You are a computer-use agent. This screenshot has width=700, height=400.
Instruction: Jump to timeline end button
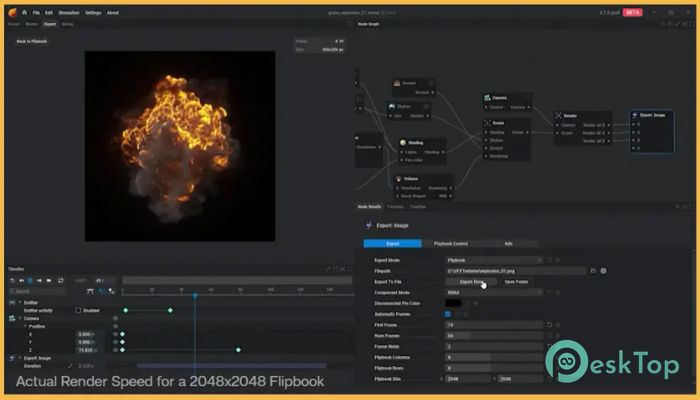coord(49,280)
